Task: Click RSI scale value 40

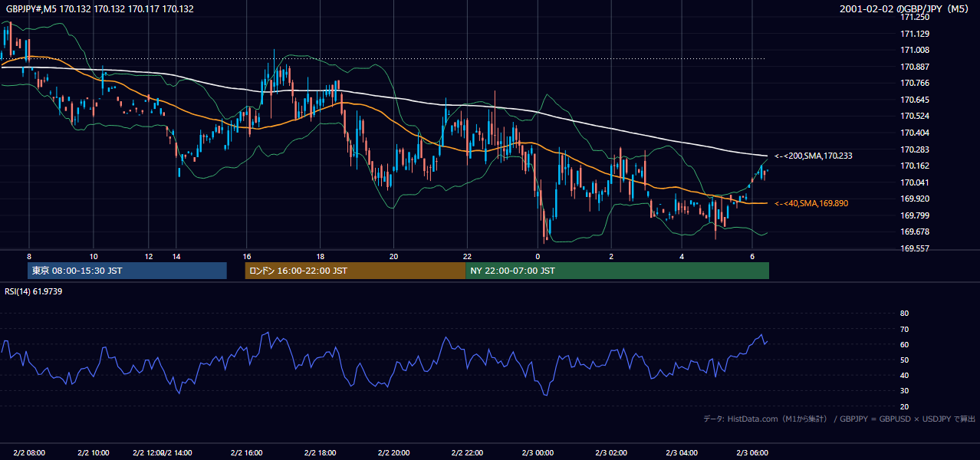Action: (904, 375)
